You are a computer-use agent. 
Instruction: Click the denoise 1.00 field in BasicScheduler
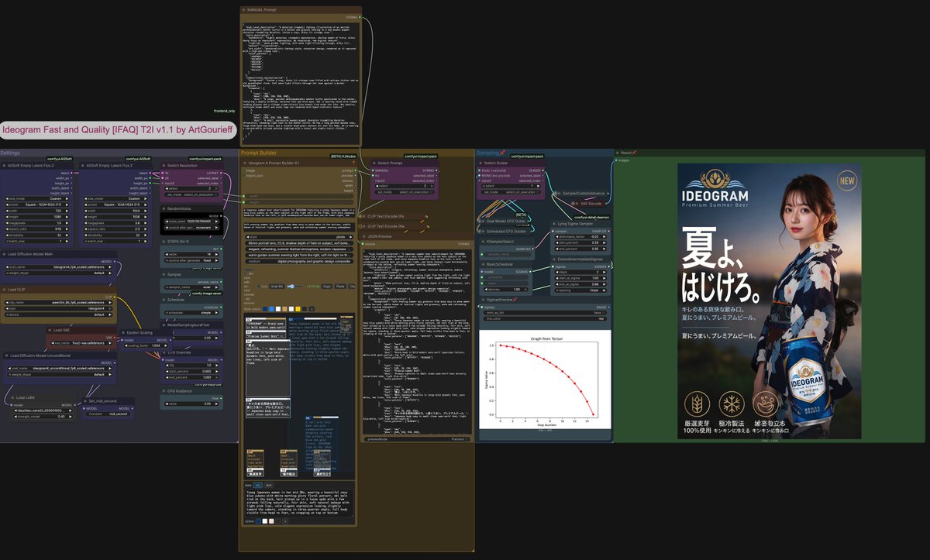505,289
